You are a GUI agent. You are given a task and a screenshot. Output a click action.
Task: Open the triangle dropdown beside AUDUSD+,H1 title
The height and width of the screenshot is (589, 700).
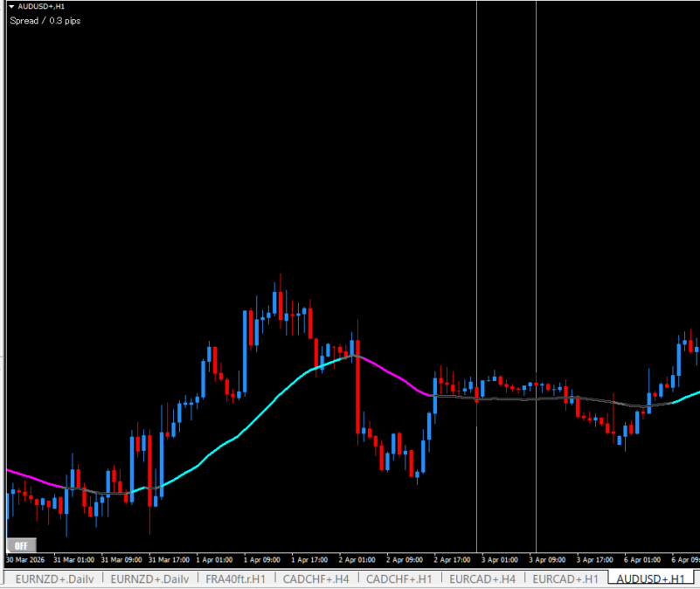click(11, 6)
